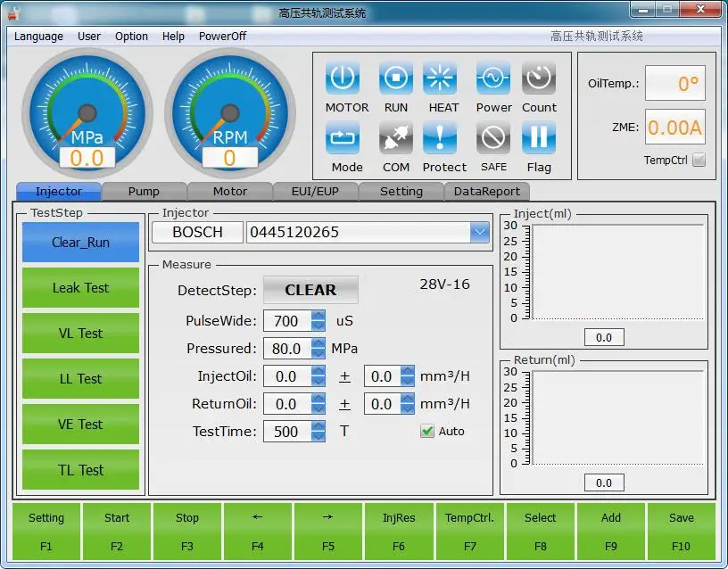
Task: Switch to the Motor tab
Action: 230,191
